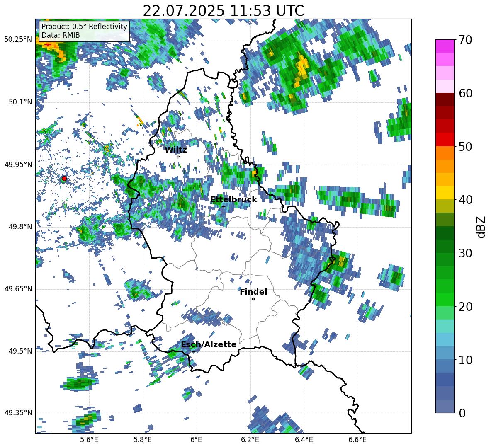Click the Wiltz station cross marker
The image size is (491, 448).
coord(178,157)
